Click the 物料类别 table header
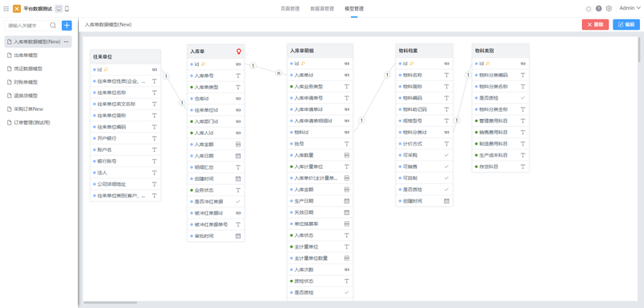This screenshot has width=644, height=308. click(x=500, y=51)
